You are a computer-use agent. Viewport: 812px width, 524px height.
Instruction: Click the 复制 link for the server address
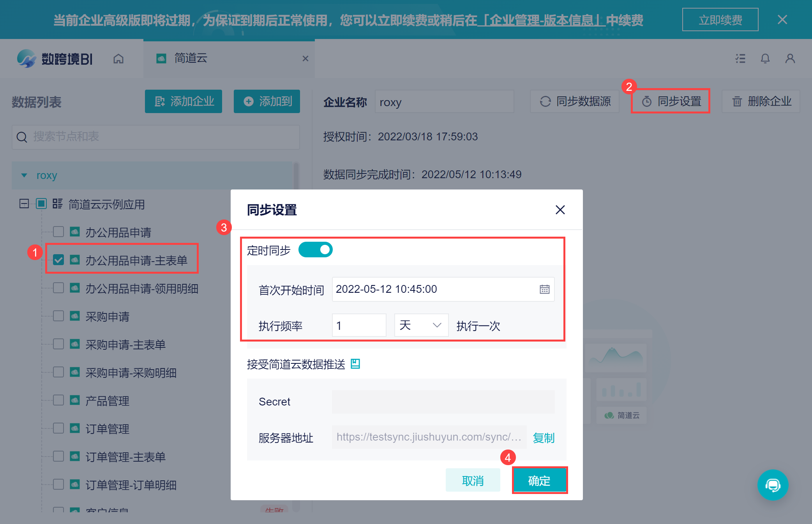tap(544, 438)
